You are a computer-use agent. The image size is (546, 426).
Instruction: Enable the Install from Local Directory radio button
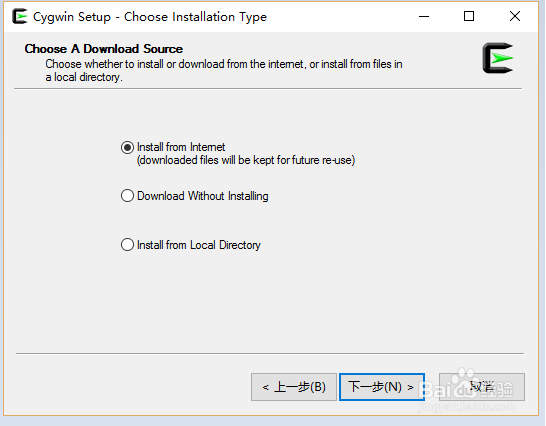point(127,245)
